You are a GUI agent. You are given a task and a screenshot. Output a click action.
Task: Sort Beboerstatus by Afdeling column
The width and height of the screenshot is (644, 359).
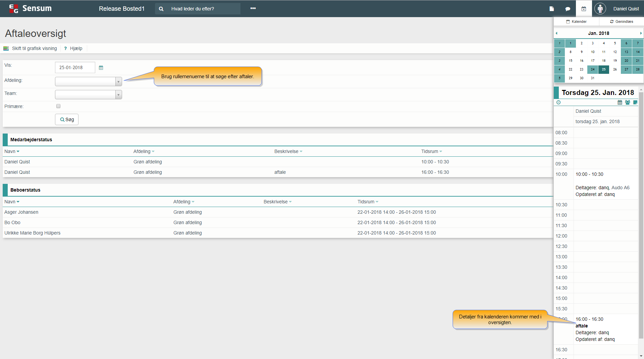(184, 202)
